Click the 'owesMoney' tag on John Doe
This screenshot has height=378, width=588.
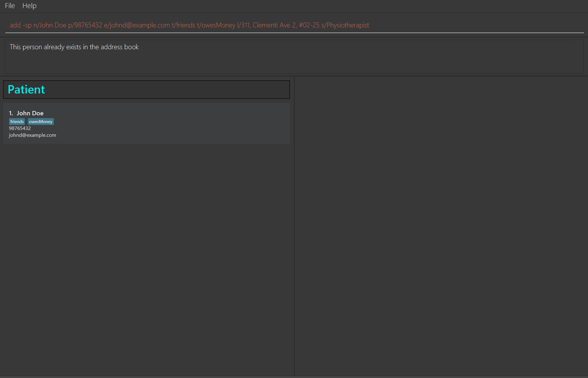(41, 122)
